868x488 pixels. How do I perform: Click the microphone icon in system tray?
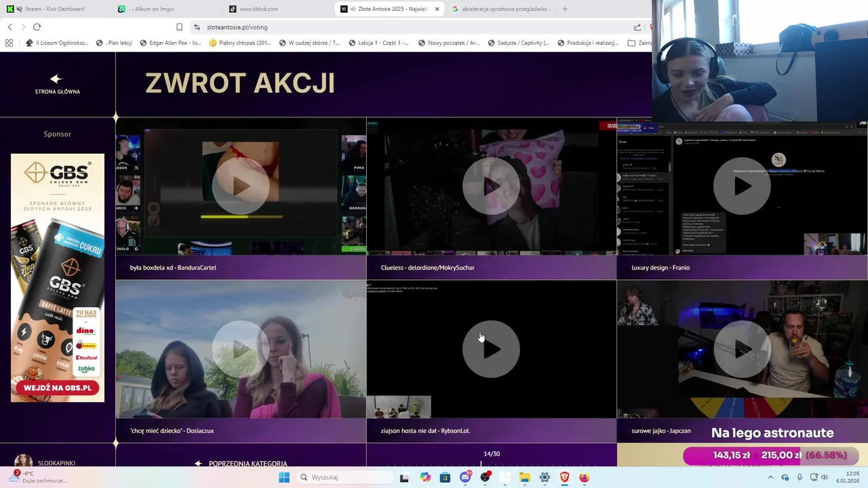800,477
